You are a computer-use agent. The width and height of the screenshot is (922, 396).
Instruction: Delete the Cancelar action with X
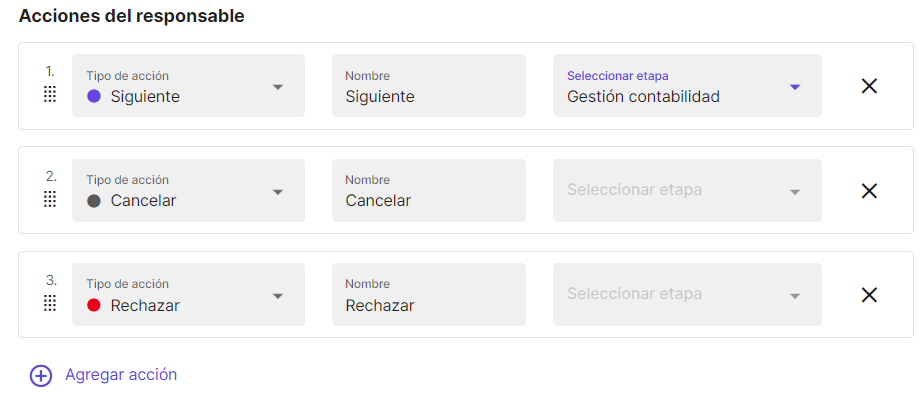point(868,191)
